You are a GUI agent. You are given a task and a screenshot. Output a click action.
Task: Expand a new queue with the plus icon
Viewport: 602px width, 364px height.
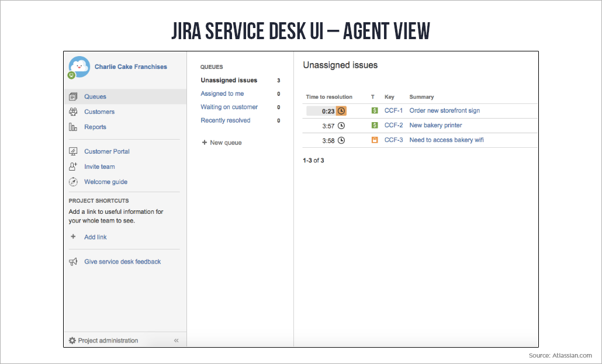click(205, 142)
